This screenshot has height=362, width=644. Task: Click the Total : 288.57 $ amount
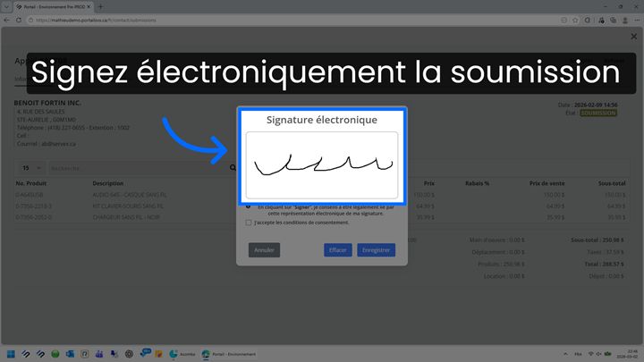(604, 264)
